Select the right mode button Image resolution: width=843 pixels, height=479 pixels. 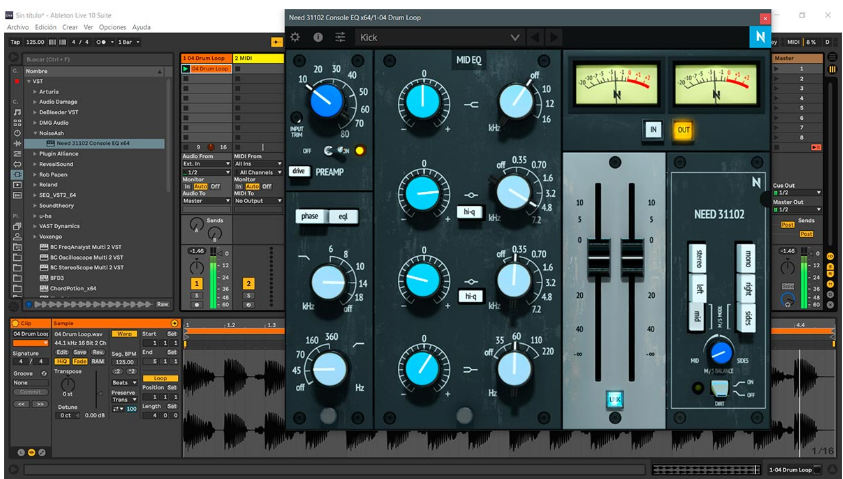click(x=746, y=289)
